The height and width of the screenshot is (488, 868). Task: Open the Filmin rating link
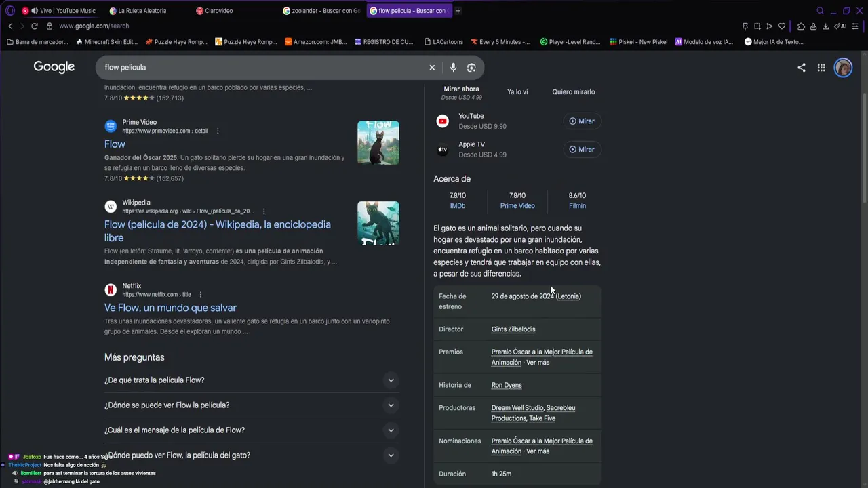tap(577, 206)
